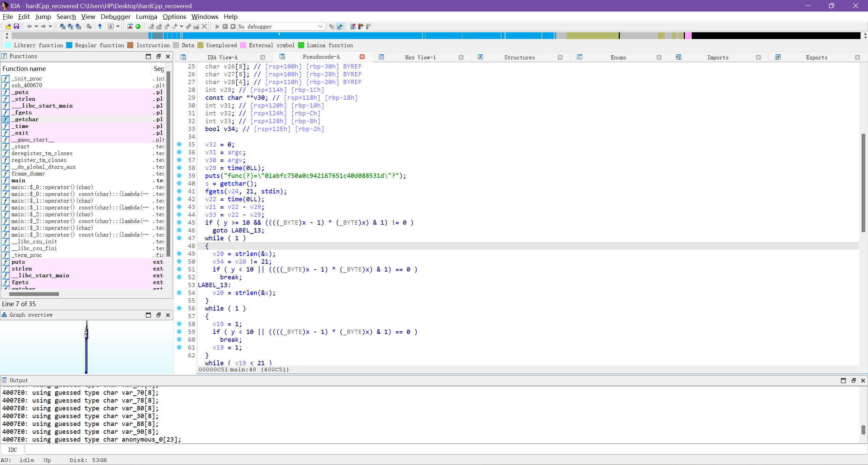Open the Jump menu

click(43, 17)
